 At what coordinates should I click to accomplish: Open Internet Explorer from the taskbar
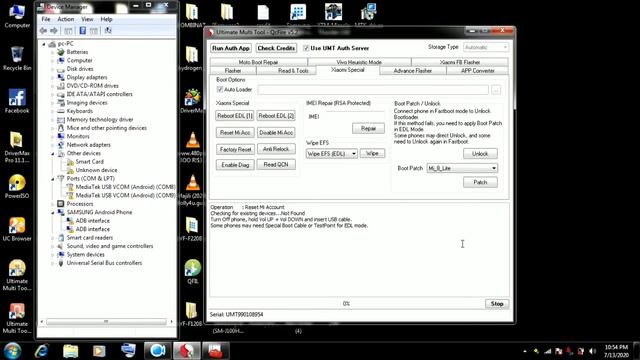pos(42,351)
